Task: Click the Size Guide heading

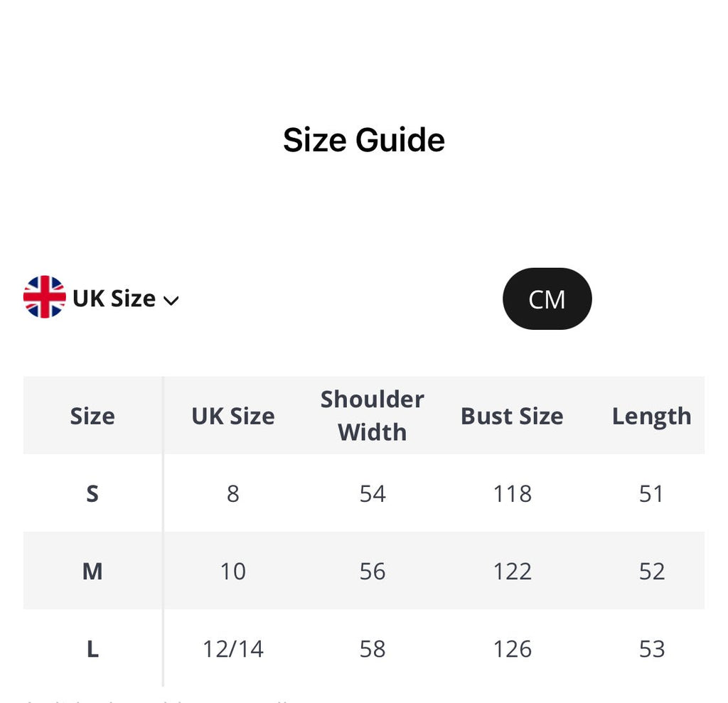Action: coord(363,140)
